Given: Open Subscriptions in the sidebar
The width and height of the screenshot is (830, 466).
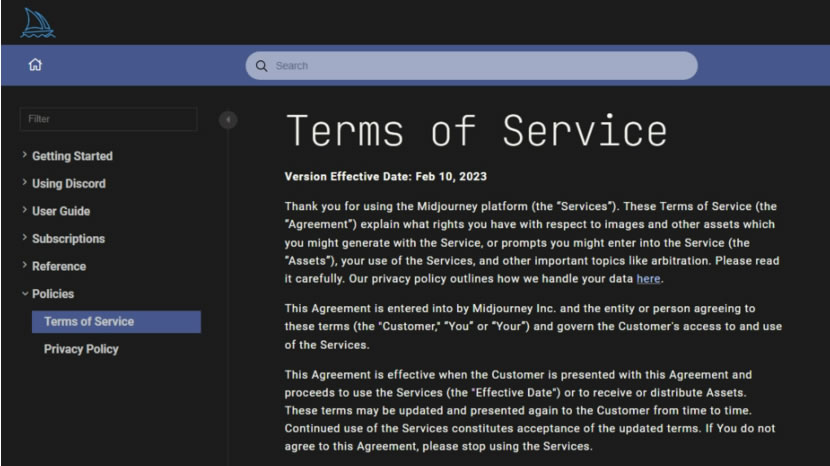Looking at the screenshot, I should pos(68,239).
